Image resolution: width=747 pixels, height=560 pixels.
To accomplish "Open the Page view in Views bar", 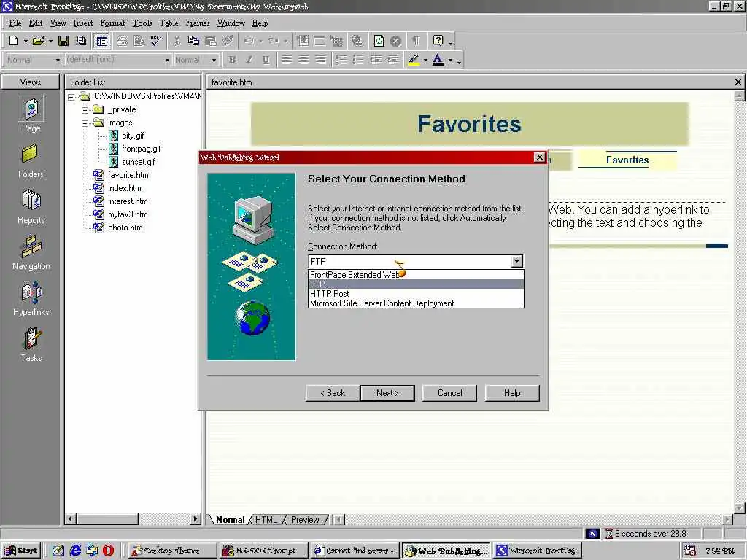I will coord(31,114).
